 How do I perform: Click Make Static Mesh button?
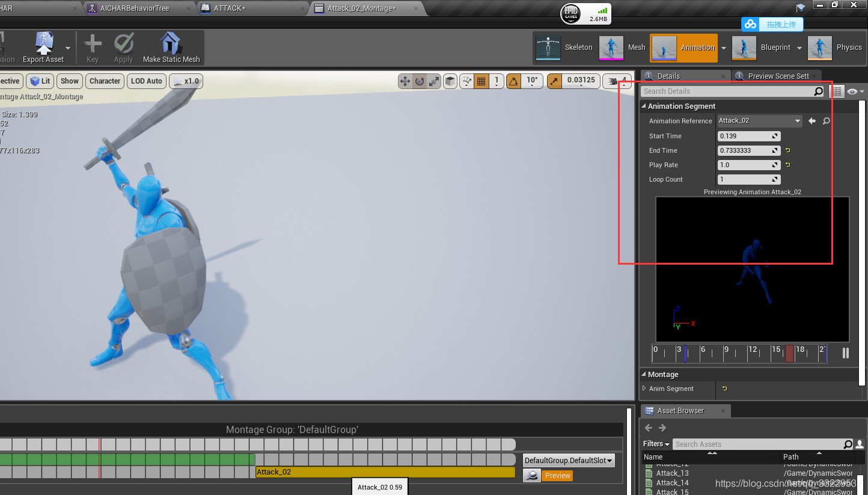pos(171,48)
